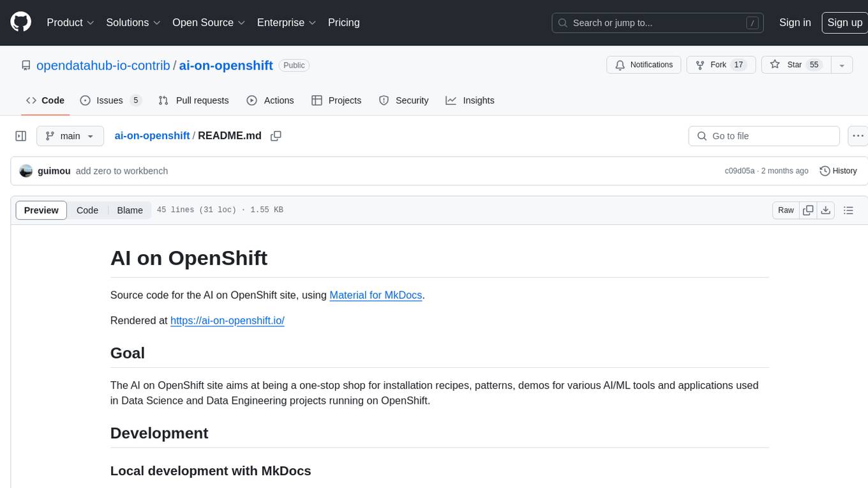Switch to the Code tab
This screenshot has height=488, width=868.
click(45, 100)
